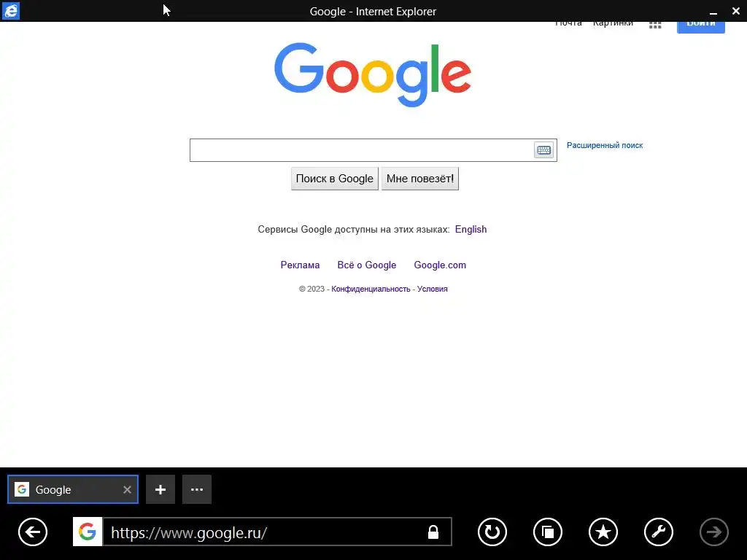The image size is (747, 560).
Task: Select the Google tab
Action: (73, 489)
